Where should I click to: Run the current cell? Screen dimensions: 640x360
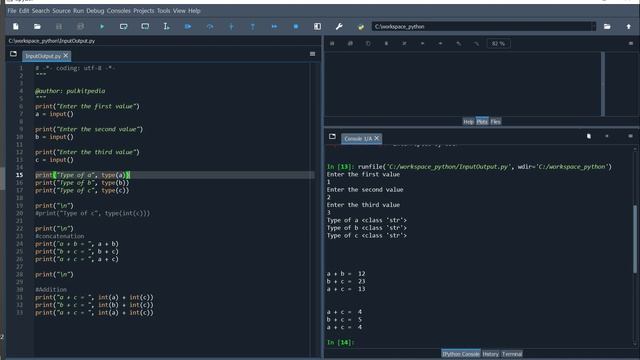pyautogui.click(x=123, y=27)
